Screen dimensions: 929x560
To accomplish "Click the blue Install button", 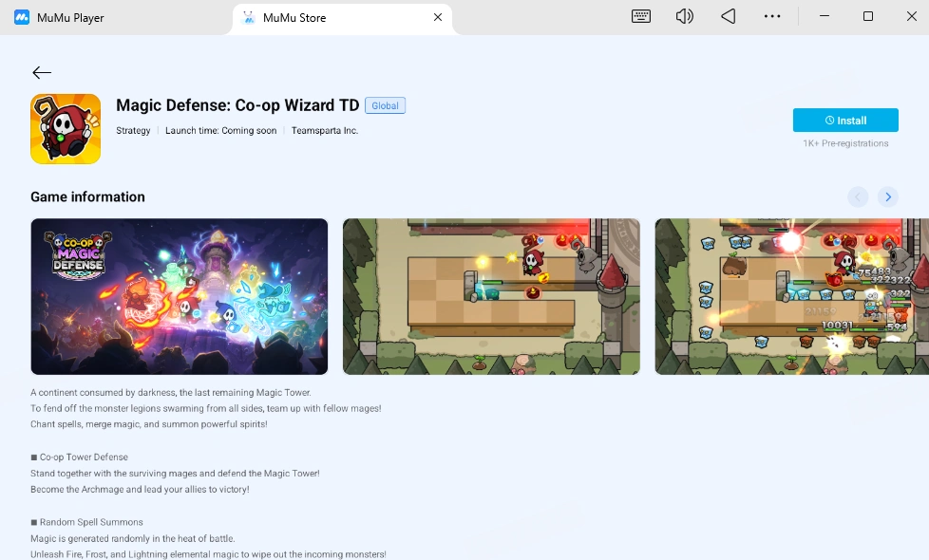I will [x=845, y=121].
